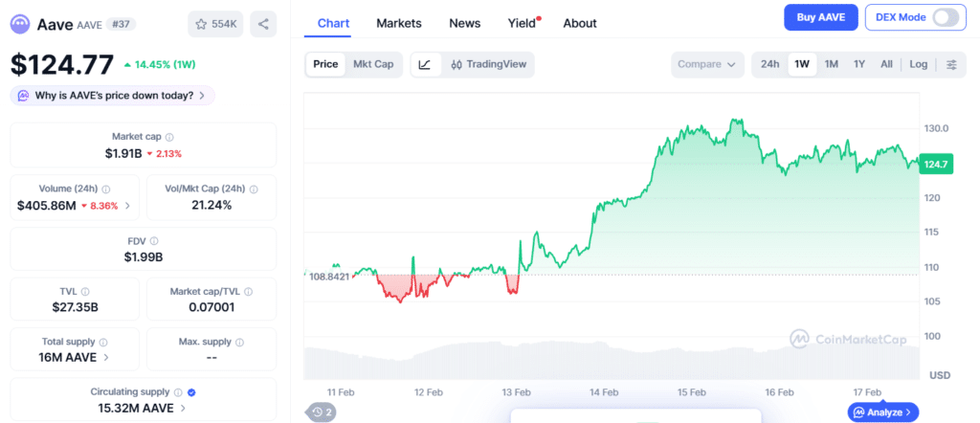Click the AI icon beside price question
This screenshot has width=980, height=423.
(24, 96)
